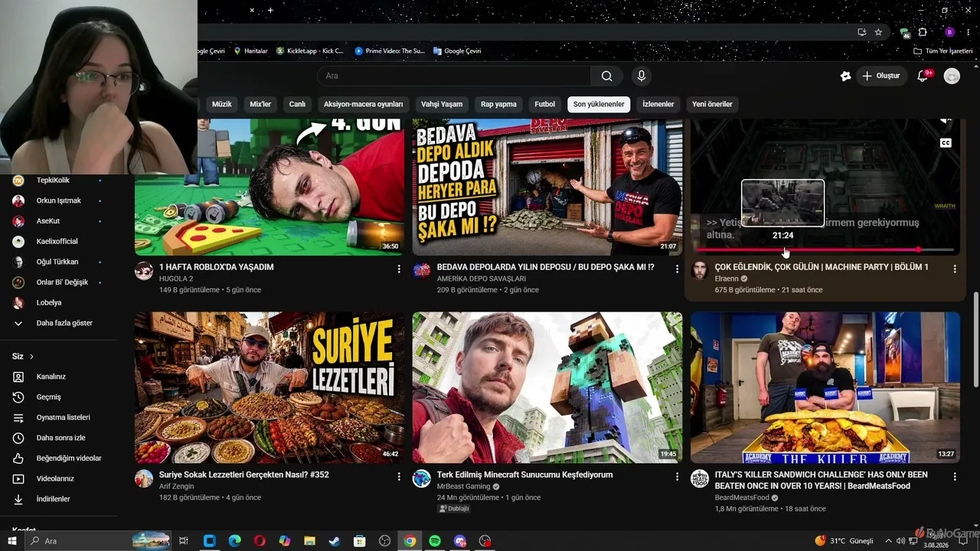The image size is (980, 551).
Task: Show hidden system tray icons
Action: click(x=889, y=541)
